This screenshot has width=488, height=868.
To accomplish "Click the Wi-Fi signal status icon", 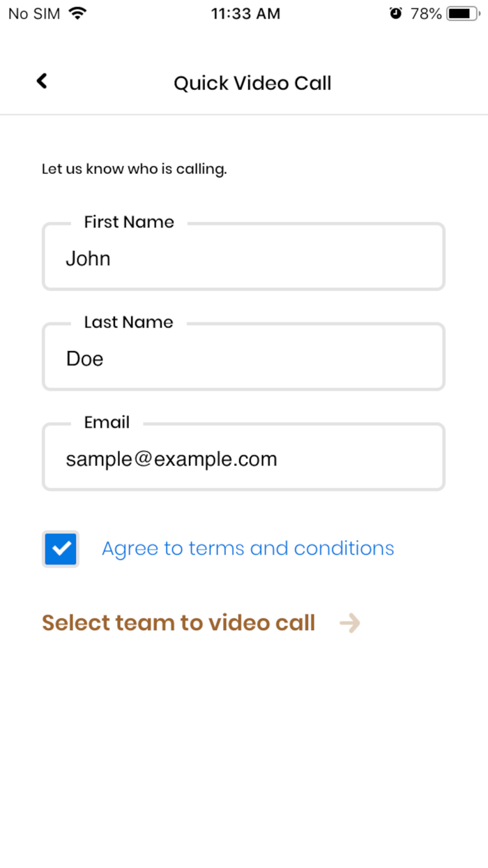I will 78,13.
